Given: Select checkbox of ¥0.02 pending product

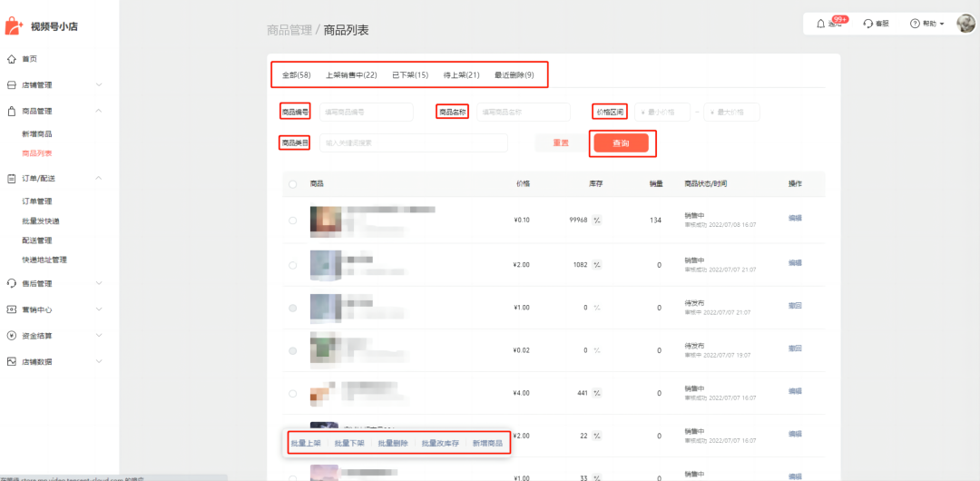Looking at the screenshot, I should pyautogui.click(x=292, y=351).
